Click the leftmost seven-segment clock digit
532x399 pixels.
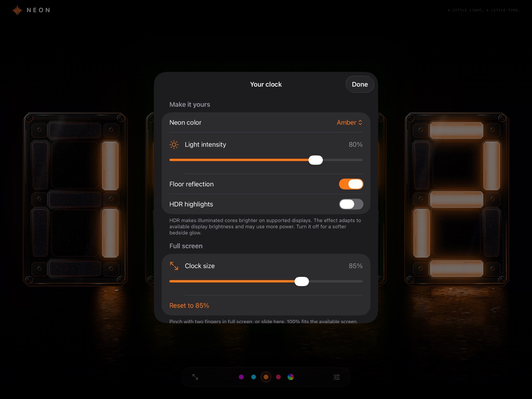[75, 199]
